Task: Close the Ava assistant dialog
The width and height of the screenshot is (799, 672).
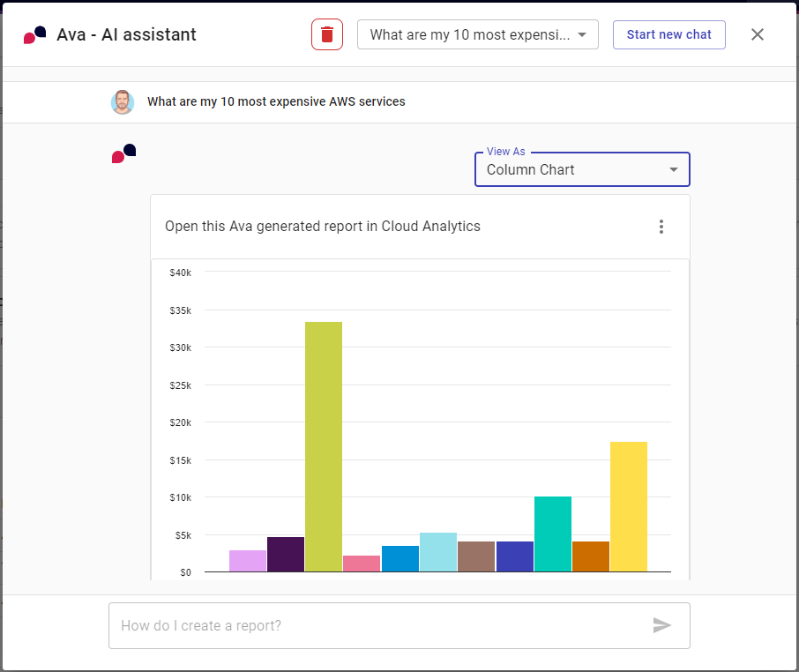Action: click(757, 34)
